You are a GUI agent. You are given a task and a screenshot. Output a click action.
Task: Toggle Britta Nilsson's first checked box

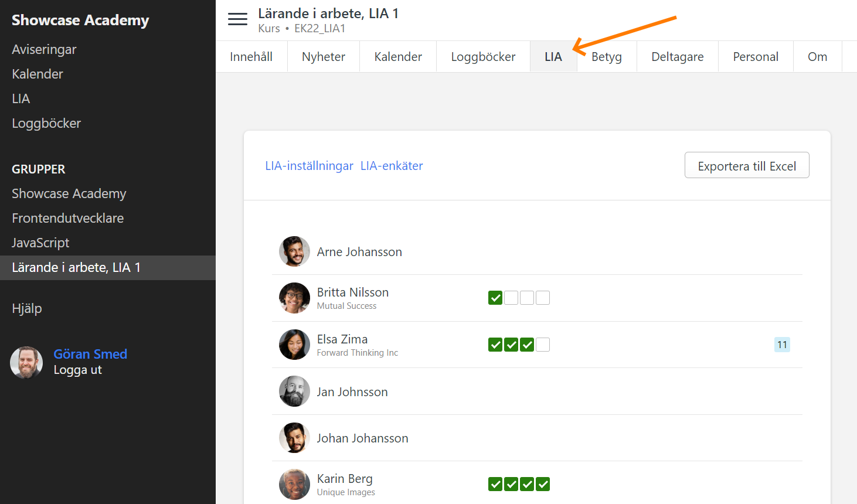pyautogui.click(x=495, y=298)
